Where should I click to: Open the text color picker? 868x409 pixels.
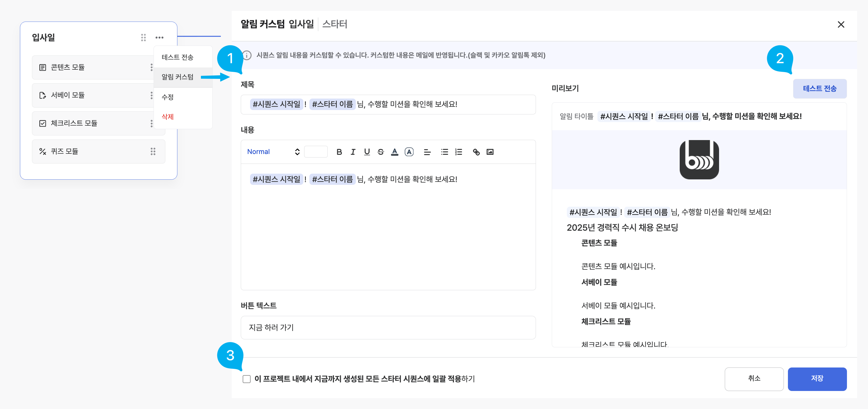click(395, 152)
